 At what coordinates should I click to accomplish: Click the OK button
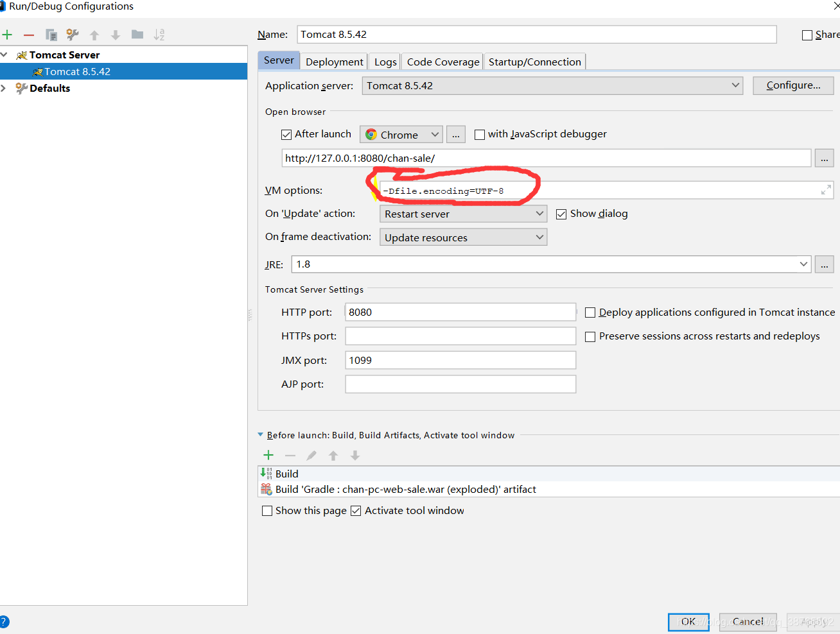(x=688, y=622)
